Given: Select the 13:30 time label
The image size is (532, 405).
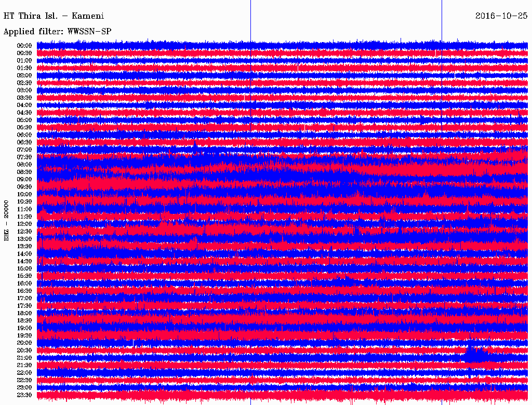Looking at the screenshot, I should tap(24, 246).
